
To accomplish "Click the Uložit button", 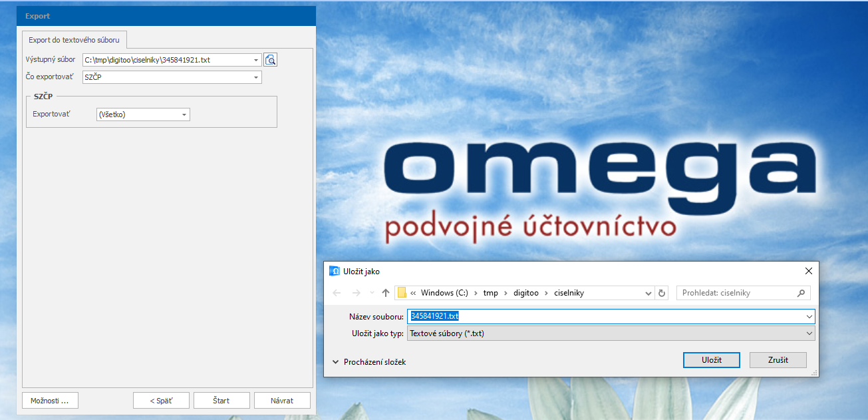I will pyautogui.click(x=712, y=359).
